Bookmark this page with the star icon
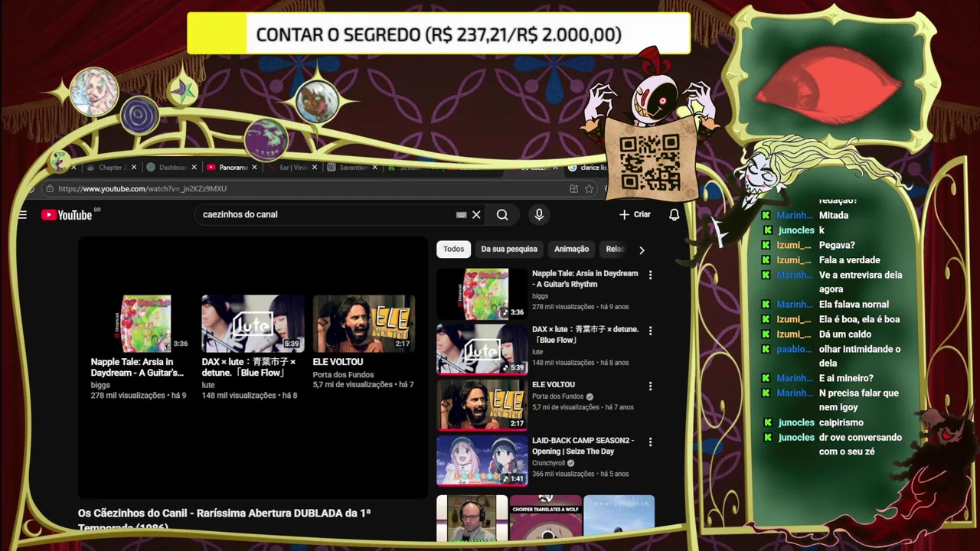The image size is (980, 551). (x=589, y=189)
